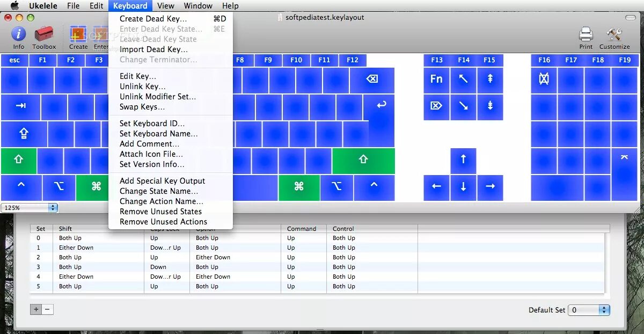The width and height of the screenshot is (644, 334).
Task: Choose Add Comment menu item
Action: (171, 144)
